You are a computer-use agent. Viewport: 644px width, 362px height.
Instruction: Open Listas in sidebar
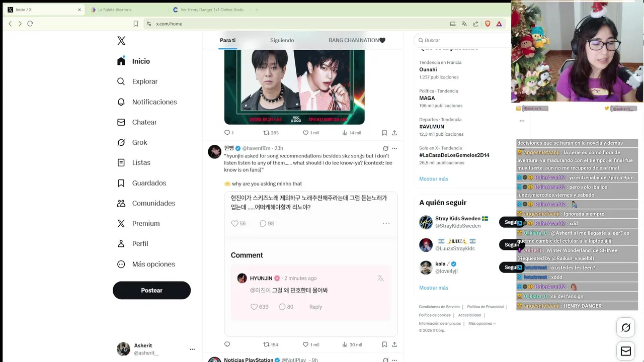pos(134,162)
